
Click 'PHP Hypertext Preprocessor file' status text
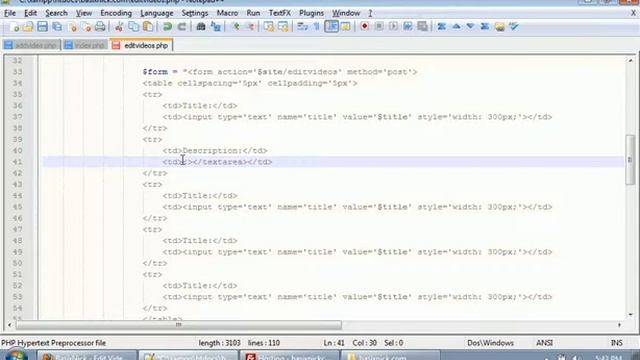tap(53, 343)
